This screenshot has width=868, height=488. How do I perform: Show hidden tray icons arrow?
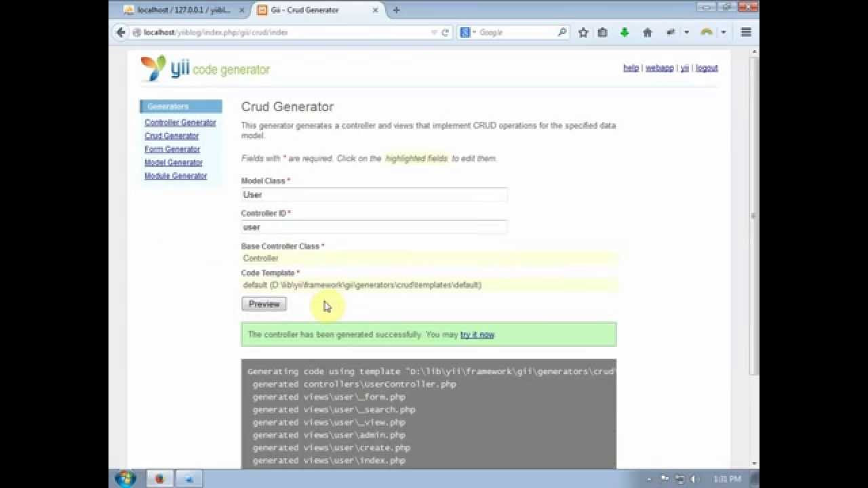click(650, 479)
